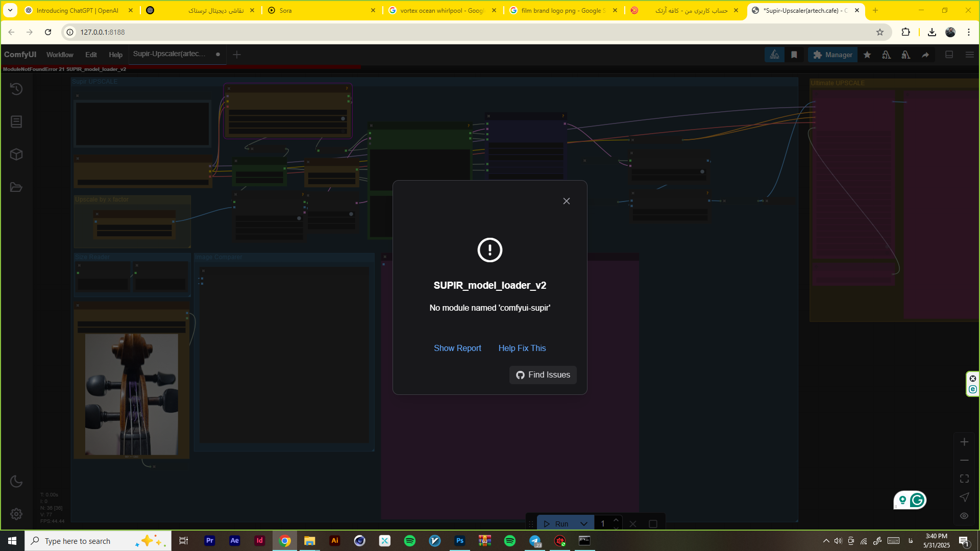Click the star favorites icon in toolbar
Viewport: 980px width, 551px height.
tap(867, 55)
